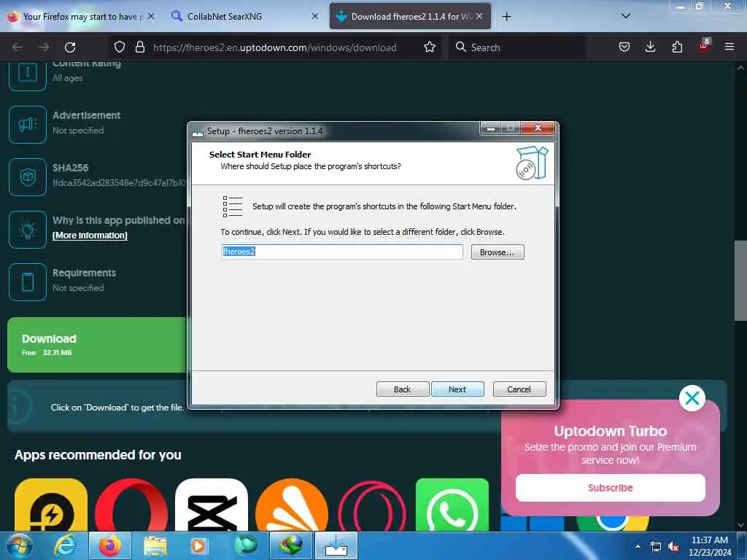Click the setup installer taskbar button
This screenshot has width=747, height=560.
click(x=336, y=545)
